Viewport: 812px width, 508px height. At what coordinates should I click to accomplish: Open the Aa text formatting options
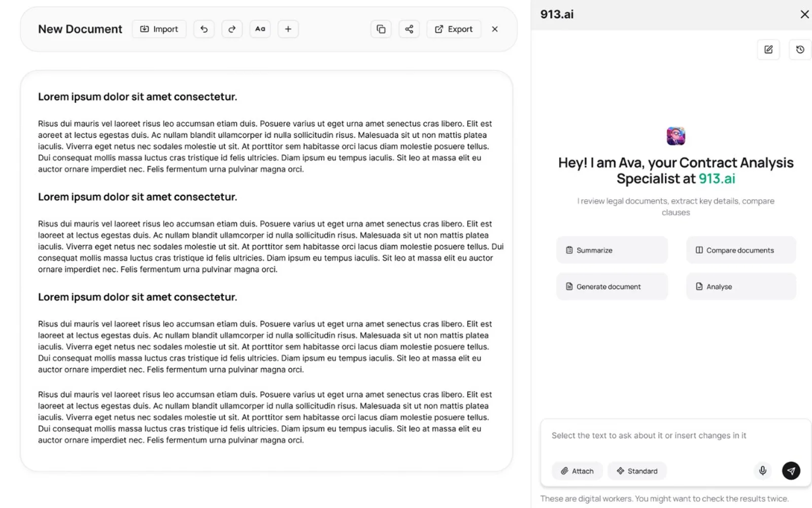pos(260,29)
